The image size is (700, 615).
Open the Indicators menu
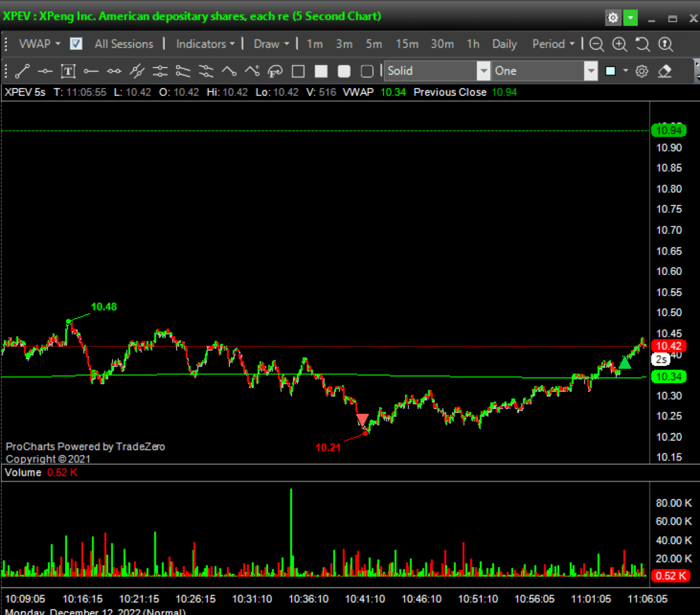pos(205,44)
